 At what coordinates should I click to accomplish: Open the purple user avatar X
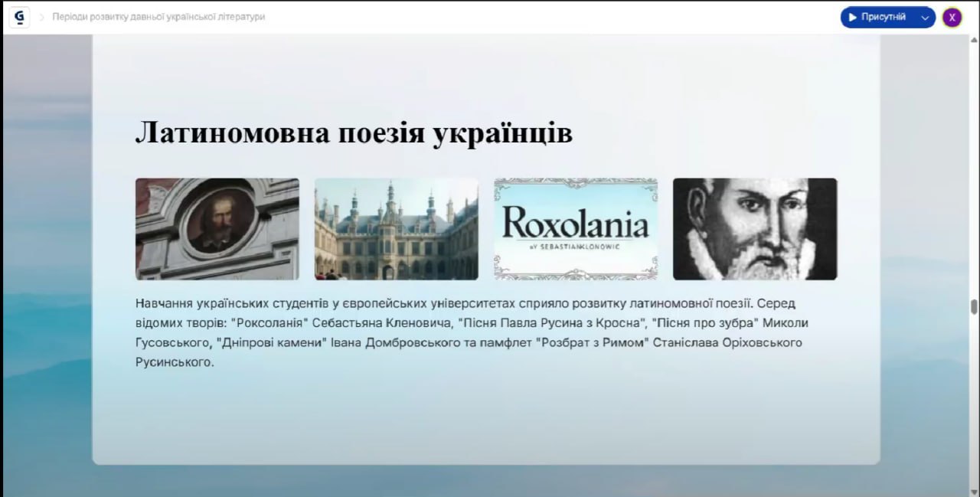(952, 17)
